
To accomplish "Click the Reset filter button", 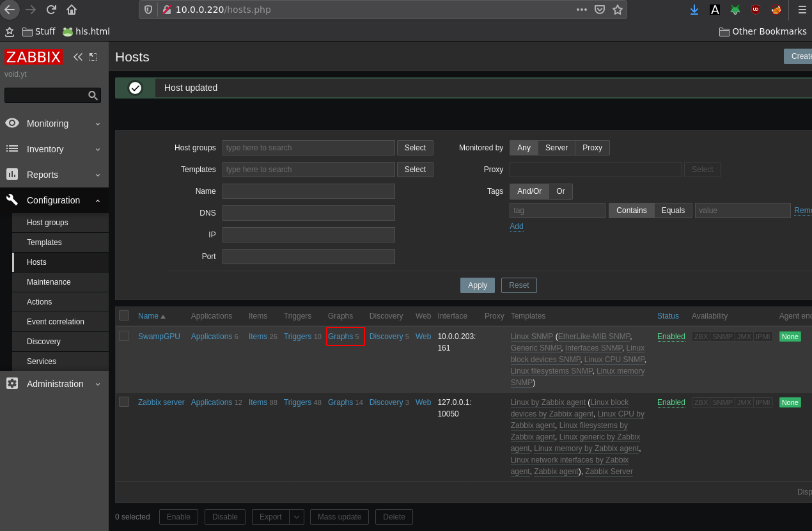I will 519,285.
